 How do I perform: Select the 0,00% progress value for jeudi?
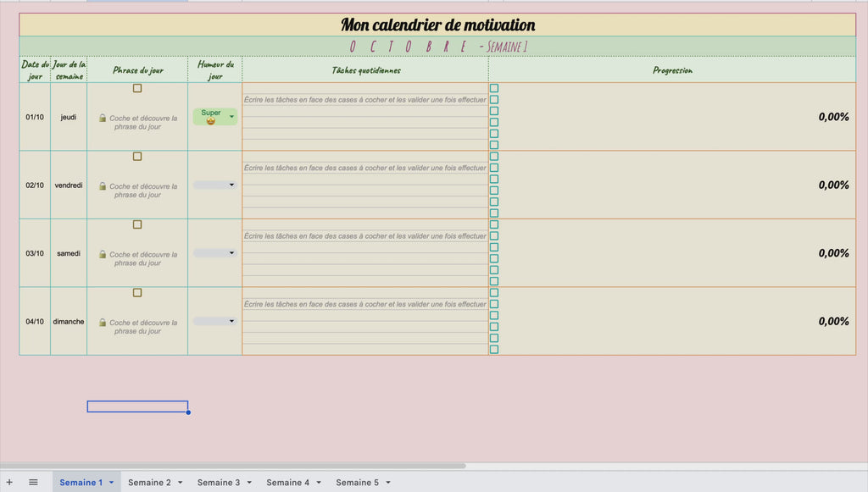pyautogui.click(x=834, y=117)
